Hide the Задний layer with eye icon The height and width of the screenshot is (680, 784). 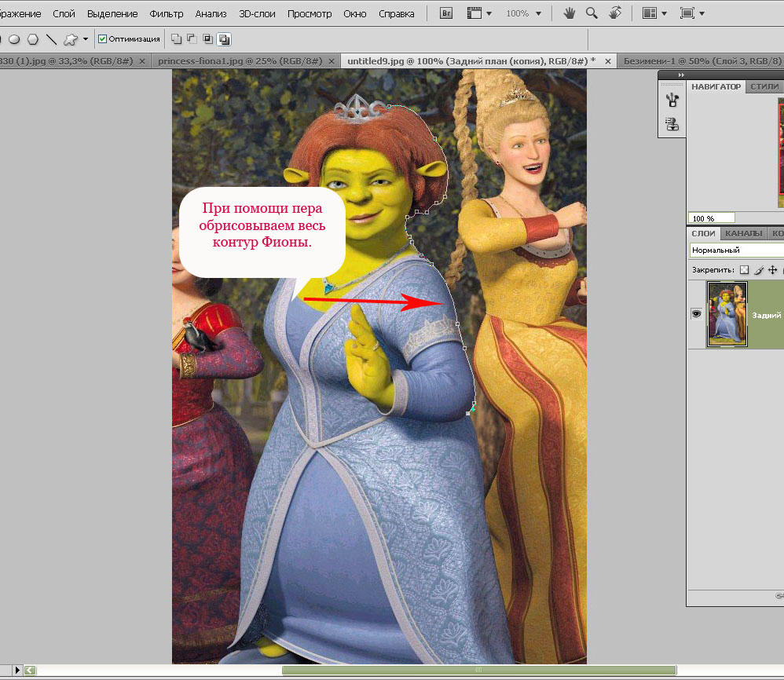[696, 314]
